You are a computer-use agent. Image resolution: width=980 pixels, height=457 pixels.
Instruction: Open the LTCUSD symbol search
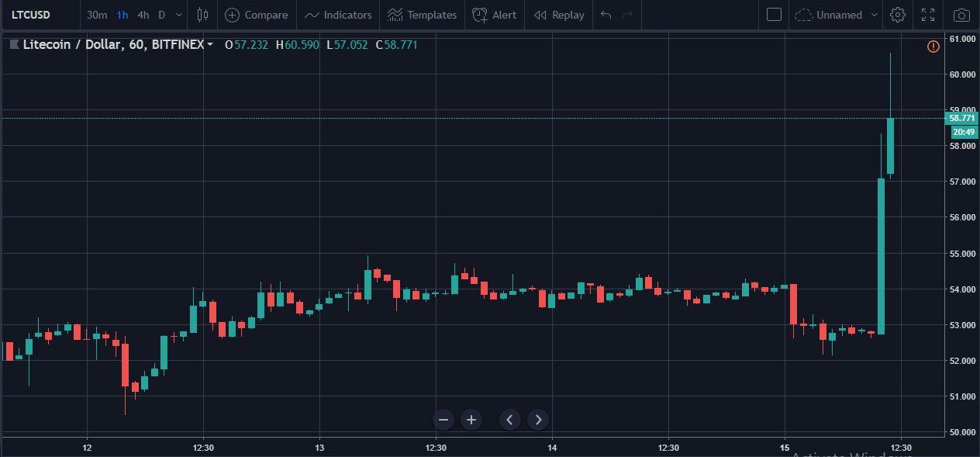[31, 15]
